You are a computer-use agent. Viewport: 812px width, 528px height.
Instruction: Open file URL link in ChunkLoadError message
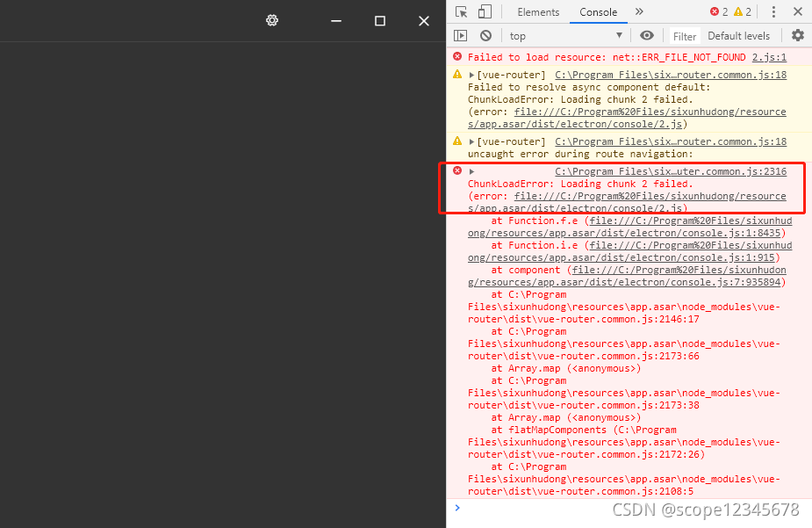click(627, 203)
